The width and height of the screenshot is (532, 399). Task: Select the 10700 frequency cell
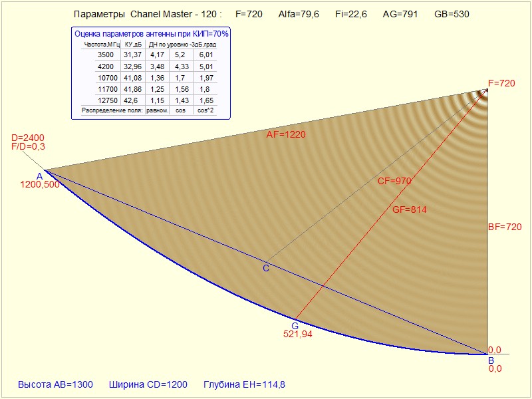tap(108, 78)
